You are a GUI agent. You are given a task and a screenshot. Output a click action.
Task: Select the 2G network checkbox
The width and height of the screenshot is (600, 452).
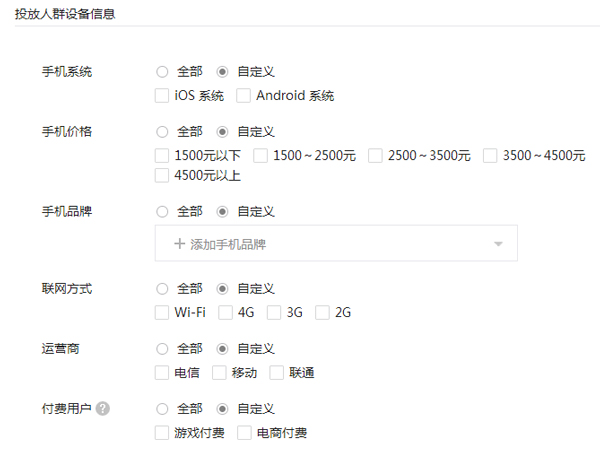[x=322, y=313]
